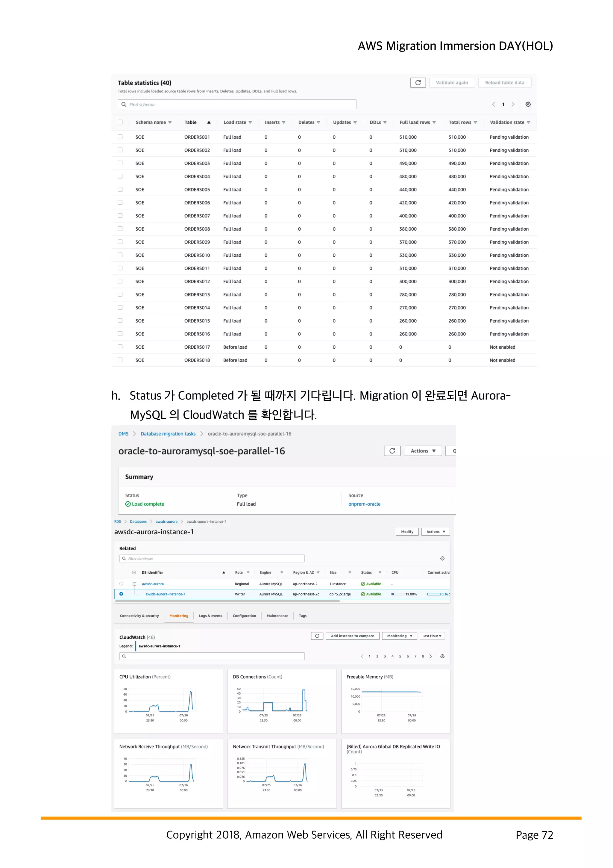This screenshot has height=868, width=613.
Task: Open CloudWatch preferences gear icon
Action: coord(442,657)
